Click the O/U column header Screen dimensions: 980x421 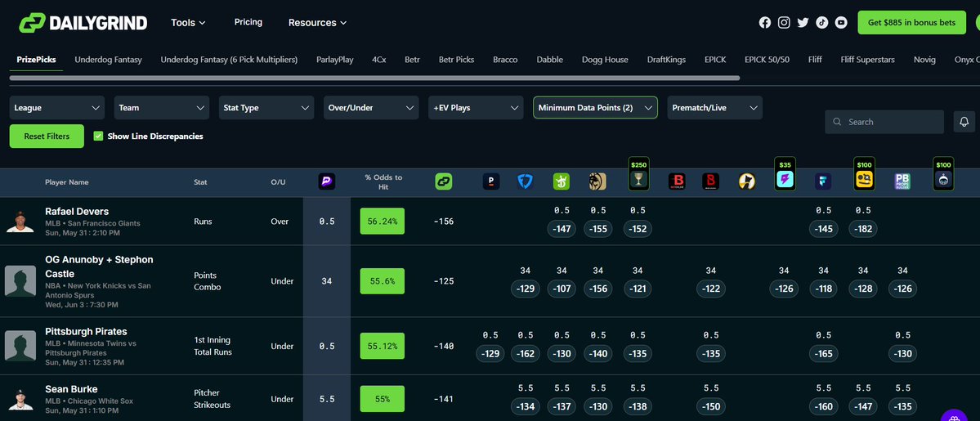click(278, 182)
